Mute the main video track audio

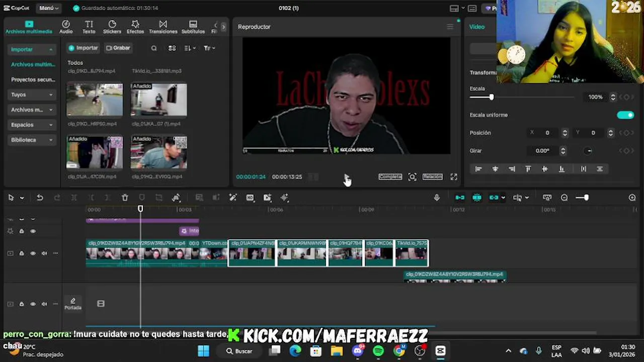tap(44, 253)
